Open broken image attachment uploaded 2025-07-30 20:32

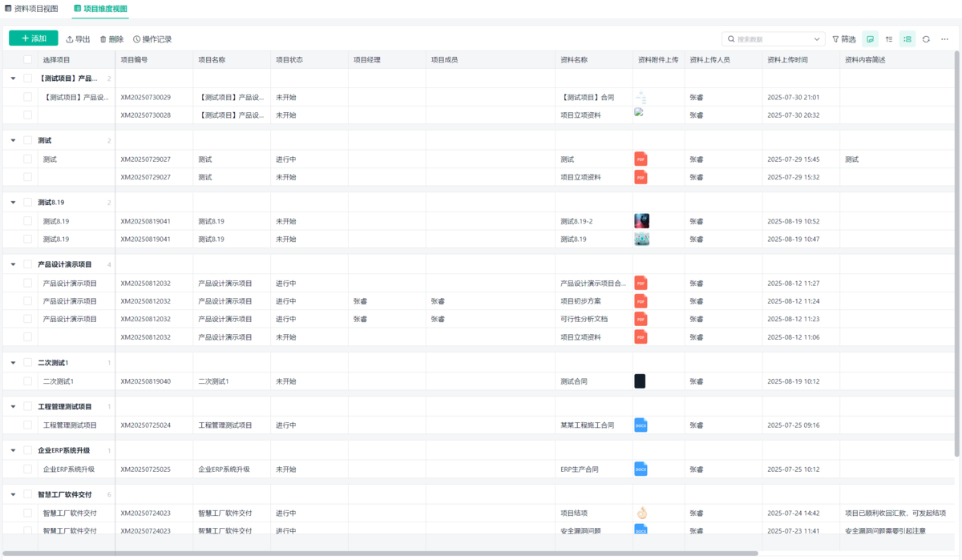point(639,112)
